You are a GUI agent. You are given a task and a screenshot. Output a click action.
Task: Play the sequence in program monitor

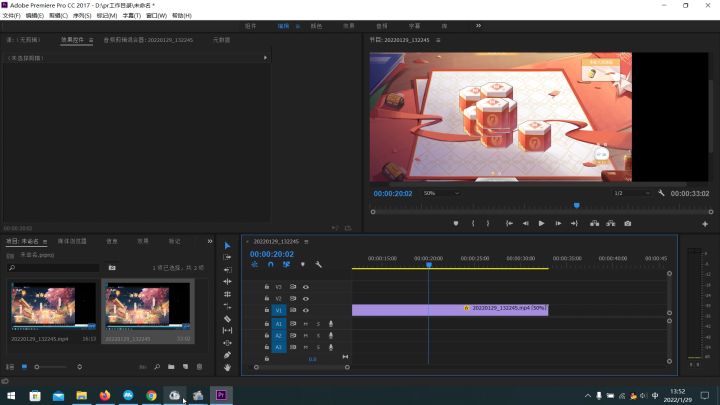pos(541,224)
